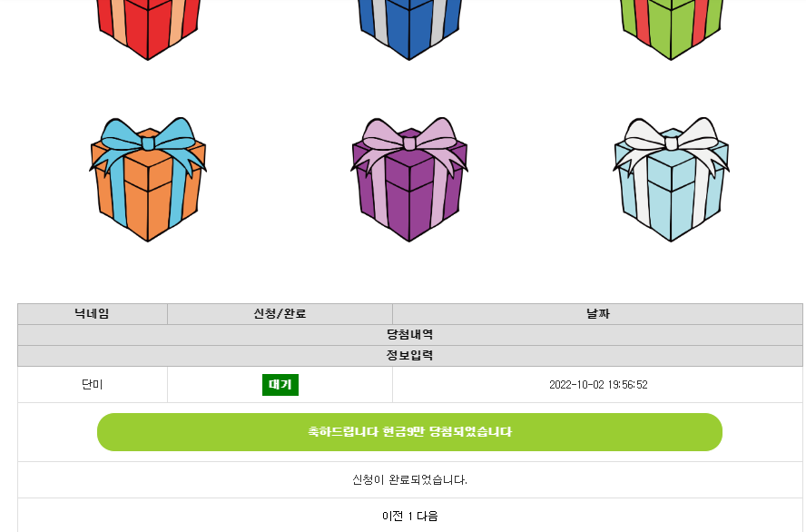Click the green 대기 status badge

tap(280, 385)
